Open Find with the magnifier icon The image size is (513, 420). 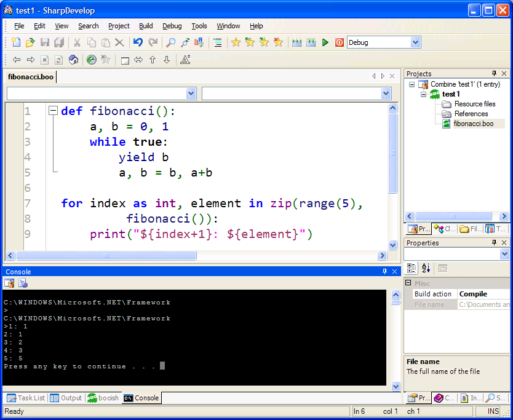[170, 42]
